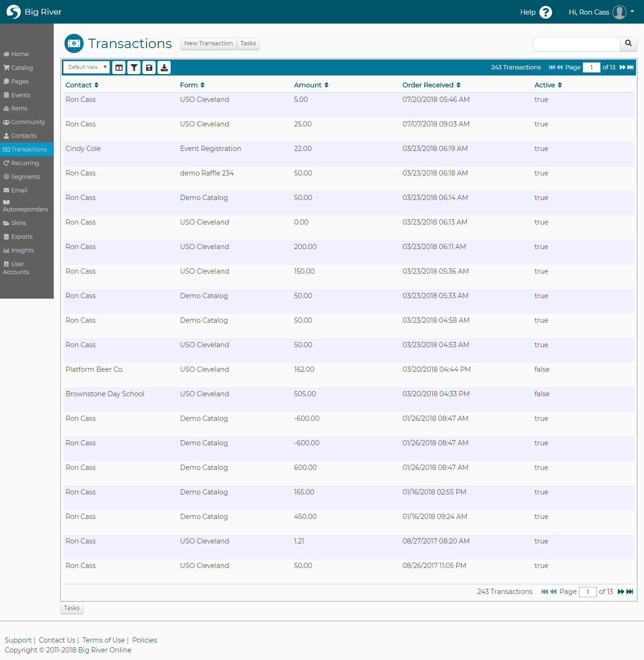Click the 1.21 amount cell

(x=299, y=541)
